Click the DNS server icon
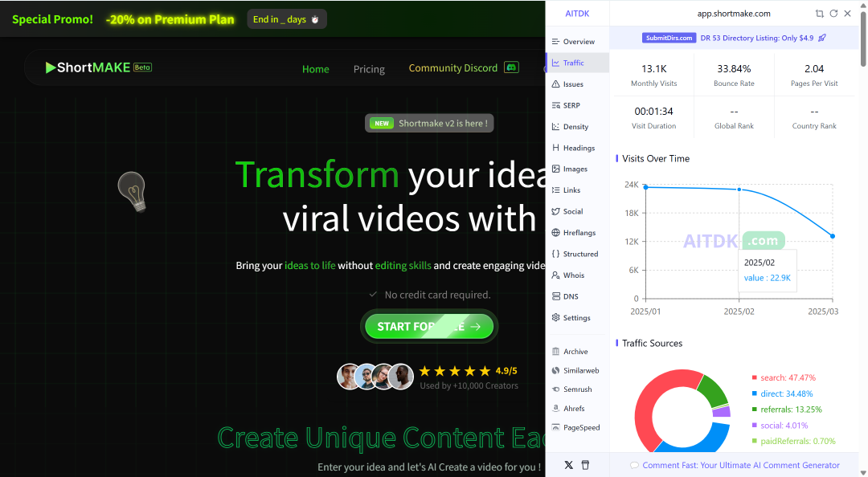Viewport: 868px width, 477px height. (x=556, y=296)
